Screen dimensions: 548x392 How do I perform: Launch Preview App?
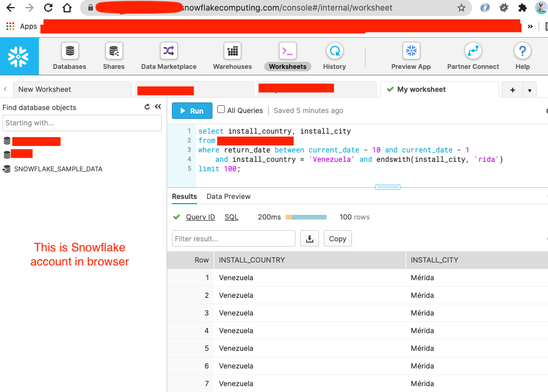[410, 56]
